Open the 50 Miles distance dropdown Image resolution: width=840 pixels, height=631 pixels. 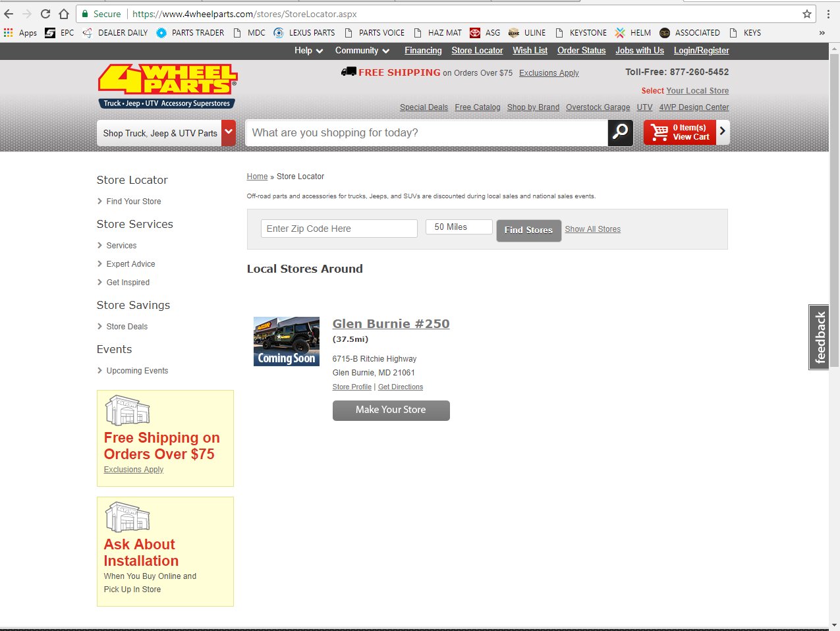[x=459, y=227]
